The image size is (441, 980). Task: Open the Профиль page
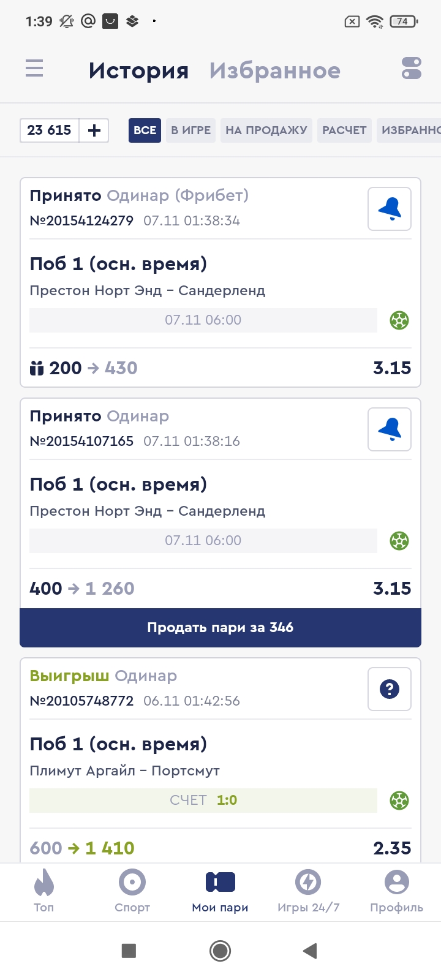pyautogui.click(x=396, y=891)
